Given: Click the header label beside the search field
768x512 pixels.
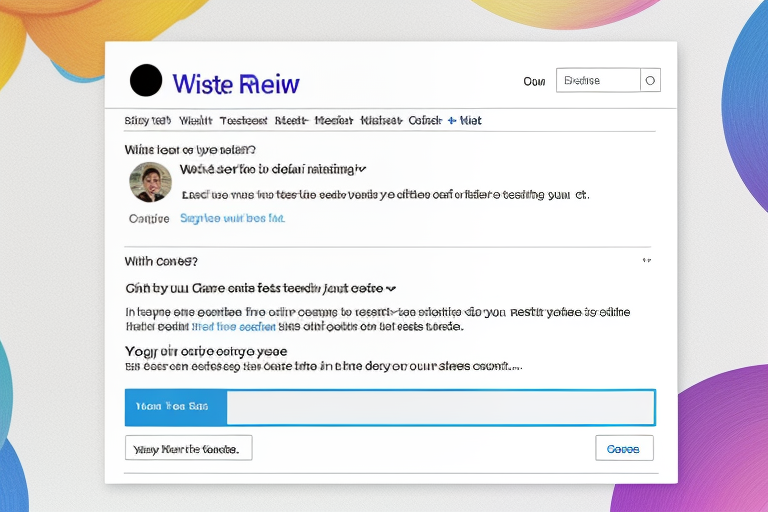Looking at the screenshot, I should 534,81.
